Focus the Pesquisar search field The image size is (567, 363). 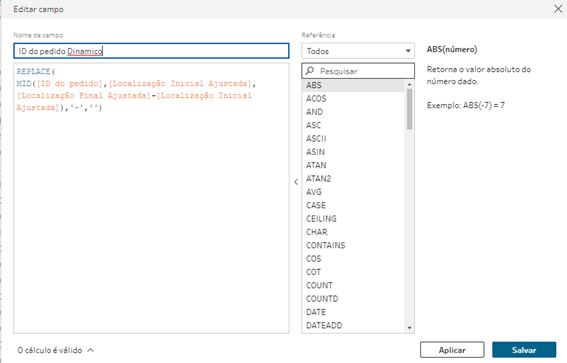coord(358,71)
